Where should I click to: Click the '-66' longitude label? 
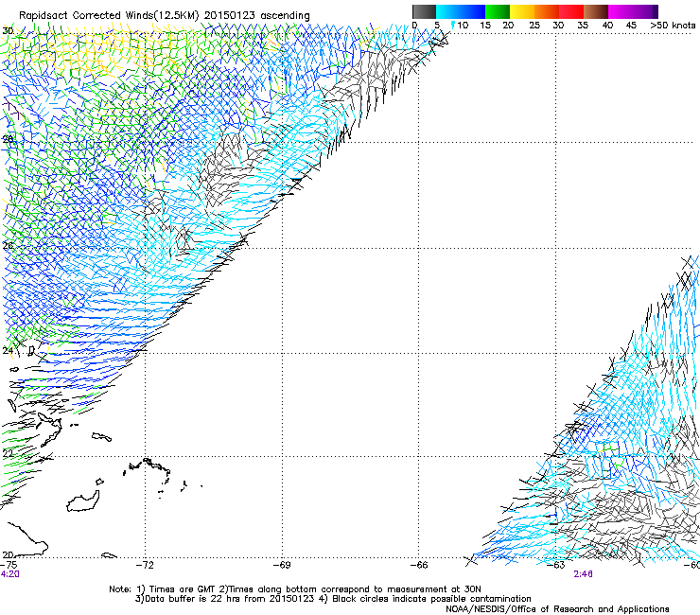pyautogui.click(x=419, y=565)
